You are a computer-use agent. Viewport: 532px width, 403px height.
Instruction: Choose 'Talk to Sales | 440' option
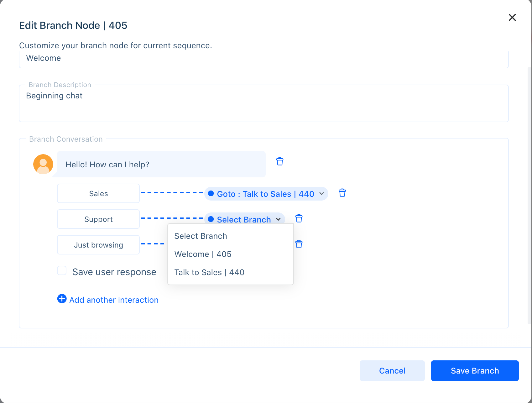click(209, 272)
